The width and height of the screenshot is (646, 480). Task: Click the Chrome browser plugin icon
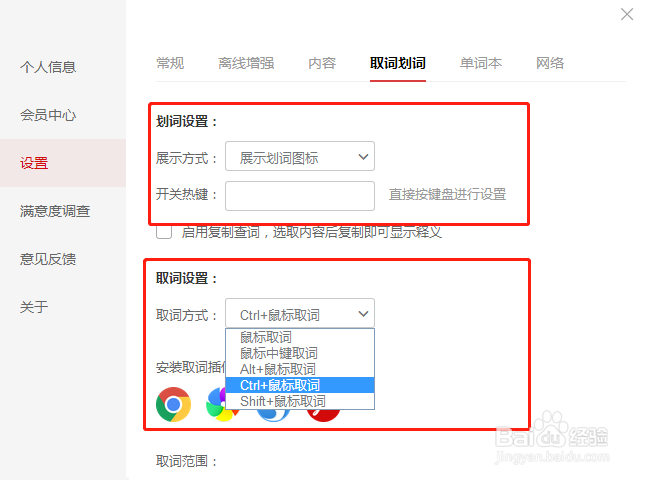pyautogui.click(x=173, y=404)
